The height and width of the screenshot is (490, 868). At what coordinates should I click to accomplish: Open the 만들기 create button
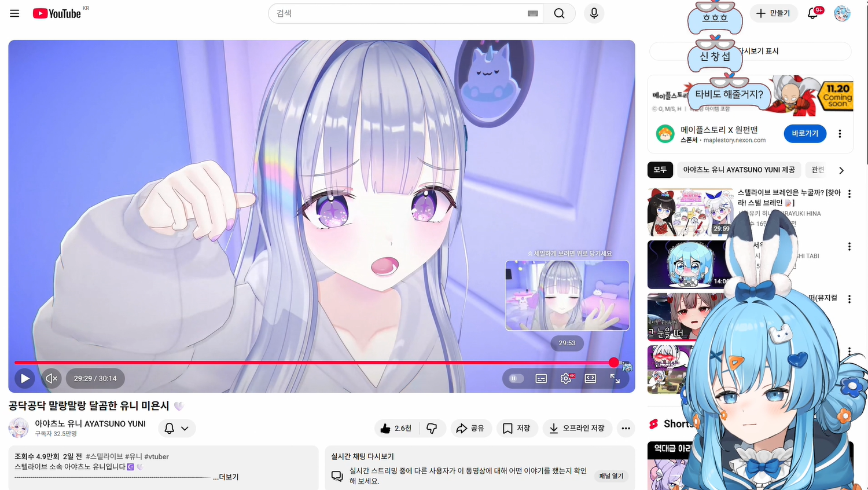pyautogui.click(x=774, y=13)
